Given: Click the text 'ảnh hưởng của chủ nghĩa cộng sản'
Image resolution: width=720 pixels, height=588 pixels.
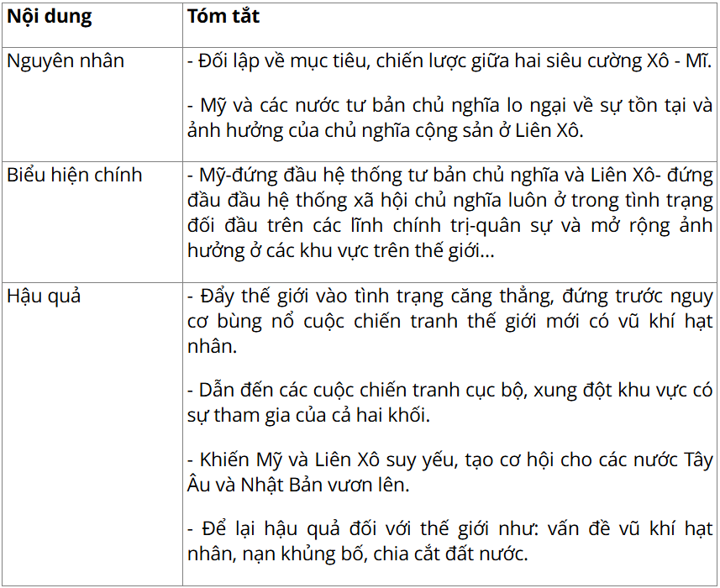Looking at the screenshot, I should click(336, 131).
